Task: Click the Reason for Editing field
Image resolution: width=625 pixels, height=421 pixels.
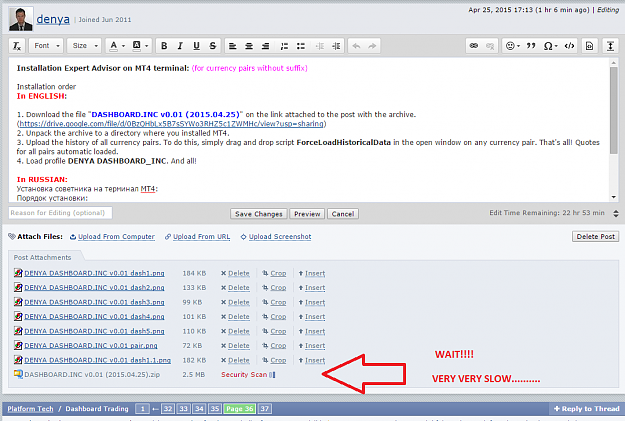Action: [60, 213]
